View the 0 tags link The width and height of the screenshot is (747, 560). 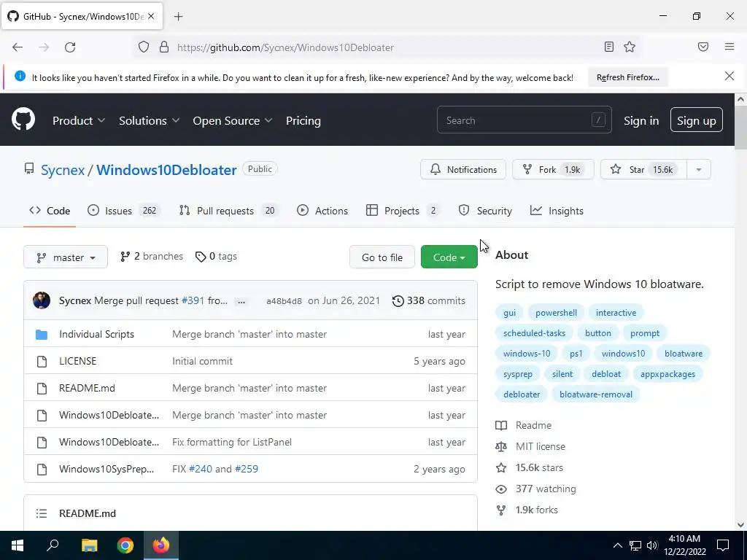click(x=216, y=256)
